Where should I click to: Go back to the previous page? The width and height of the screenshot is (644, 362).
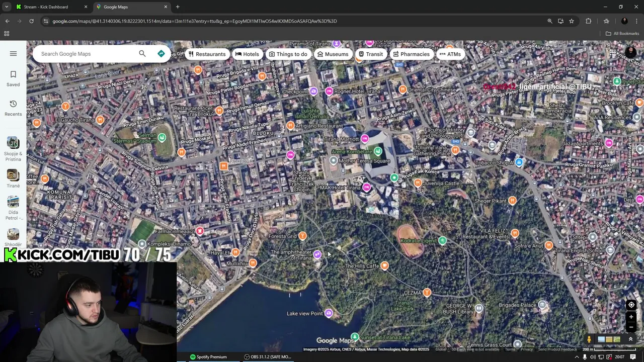click(7, 21)
